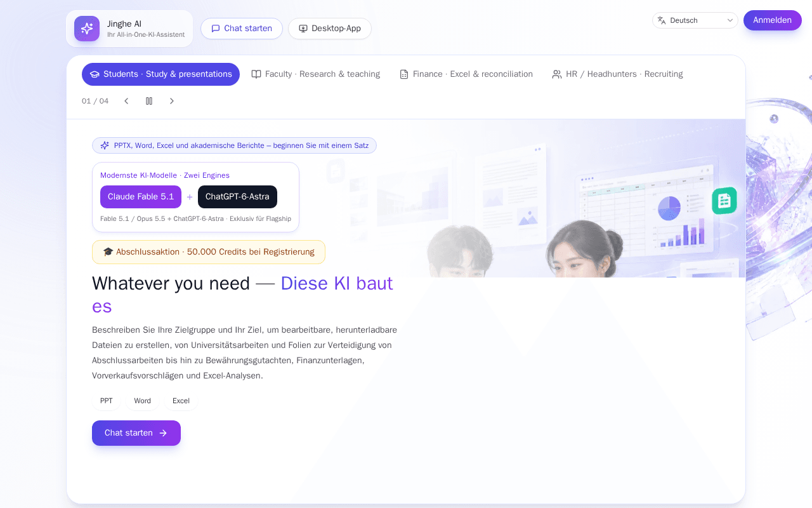The width and height of the screenshot is (812, 508).
Task: Click the dropdown arrow beside Deutsch
Action: pyautogui.click(x=730, y=20)
